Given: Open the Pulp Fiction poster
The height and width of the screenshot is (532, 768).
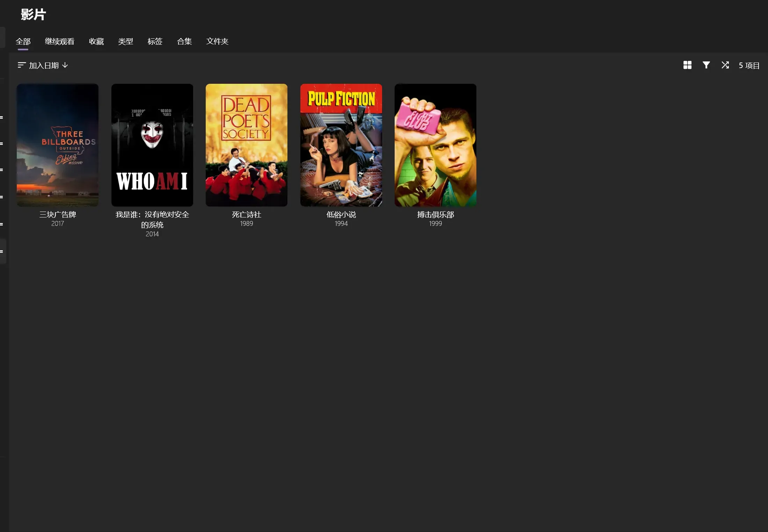Looking at the screenshot, I should [341, 145].
